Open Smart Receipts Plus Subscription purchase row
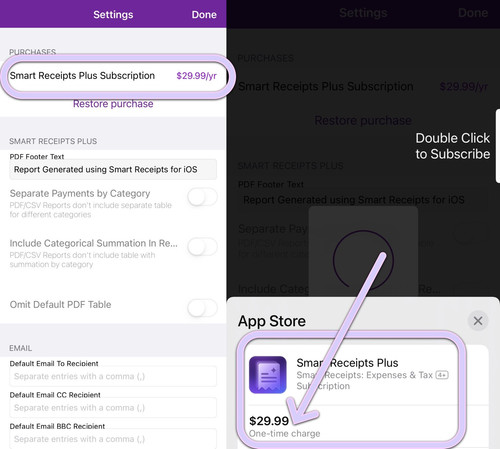Screen dimensions: 500x449 [113, 76]
